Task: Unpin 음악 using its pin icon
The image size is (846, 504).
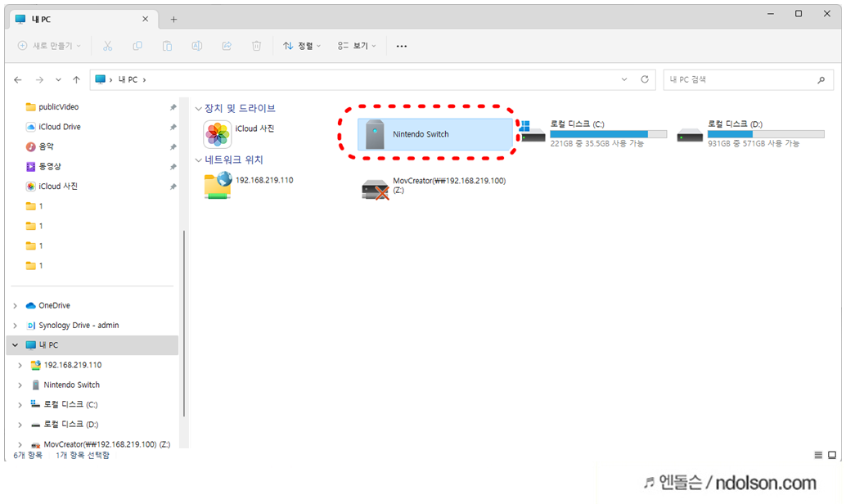Action: [x=173, y=146]
